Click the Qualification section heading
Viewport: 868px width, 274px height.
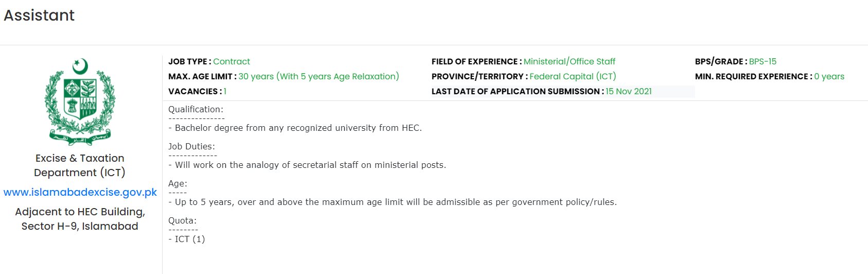[x=196, y=109]
